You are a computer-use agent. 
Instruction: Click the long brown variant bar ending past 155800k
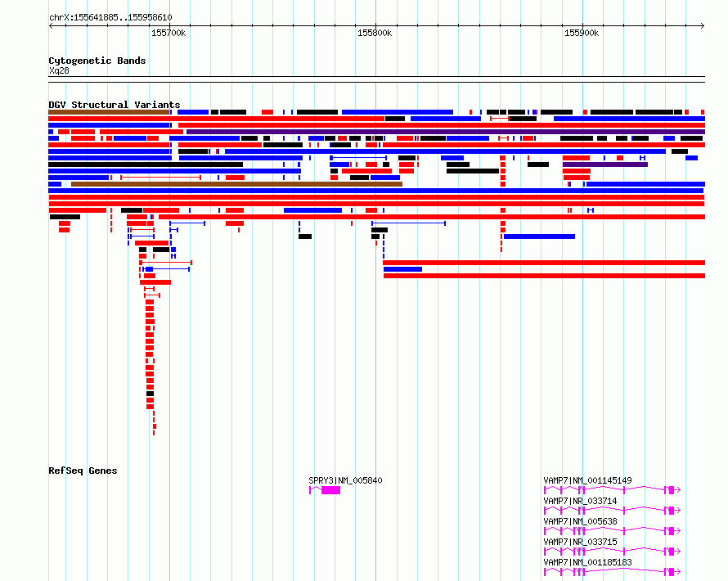[x=236, y=184]
